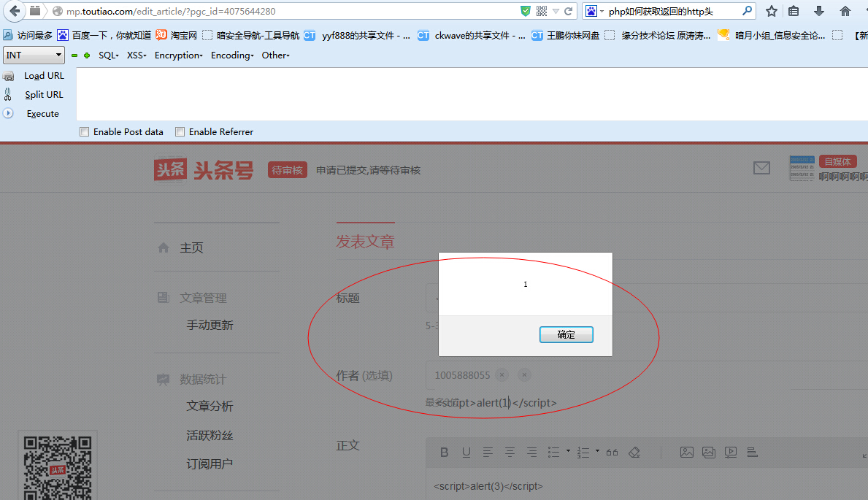Insert video with the play icon
Viewport: 868px width, 500px height.
point(731,453)
